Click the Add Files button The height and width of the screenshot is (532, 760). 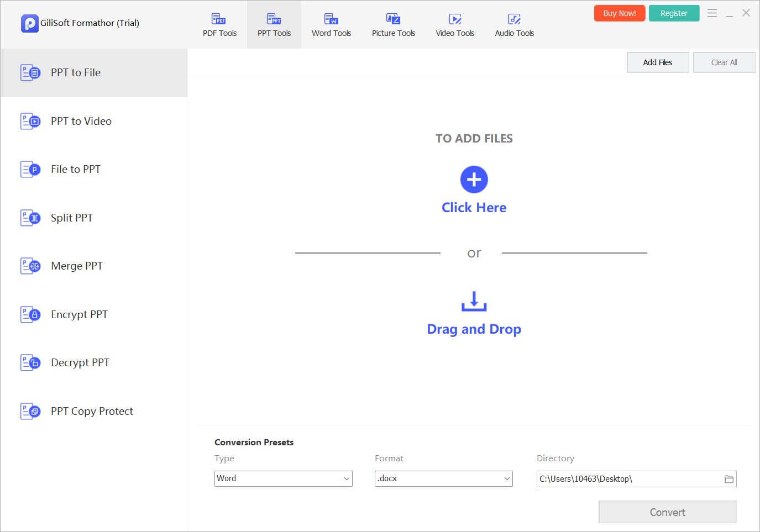pyautogui.click(x=658, y=62)
